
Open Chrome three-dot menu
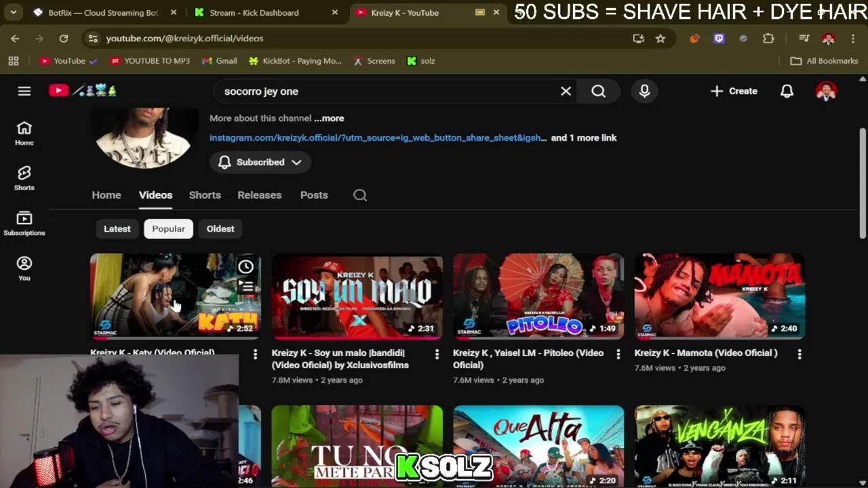coord(853,39)
